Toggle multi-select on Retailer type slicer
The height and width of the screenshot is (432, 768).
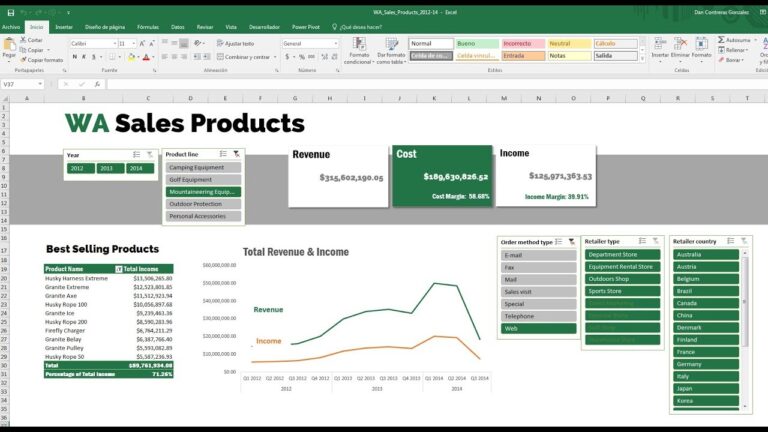(x=642, y=241)
